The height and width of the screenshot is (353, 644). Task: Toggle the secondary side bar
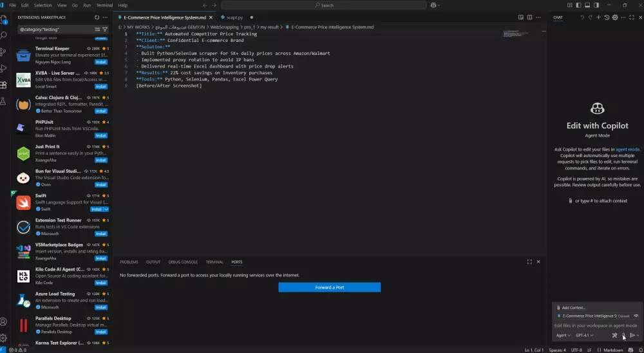[596, 5]
